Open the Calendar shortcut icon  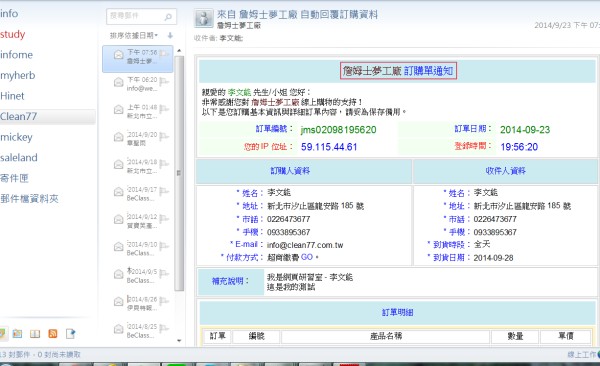pos(17,333)
